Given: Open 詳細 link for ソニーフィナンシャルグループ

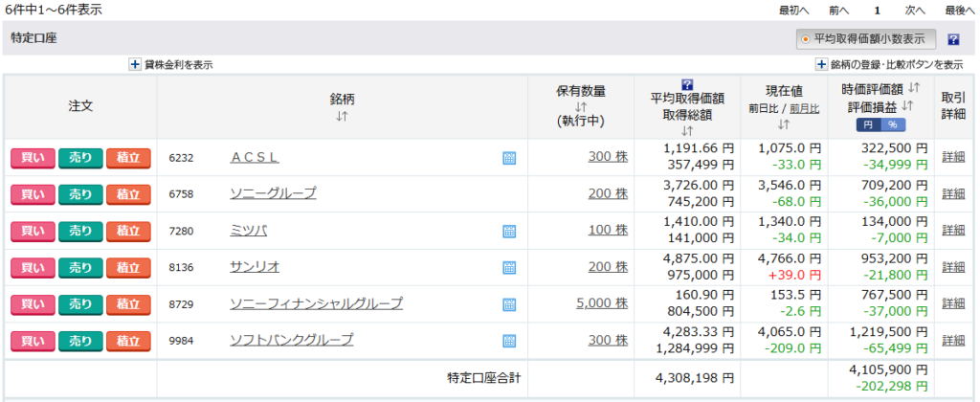Looking at the screenshot, I should [x=953, y=303].
